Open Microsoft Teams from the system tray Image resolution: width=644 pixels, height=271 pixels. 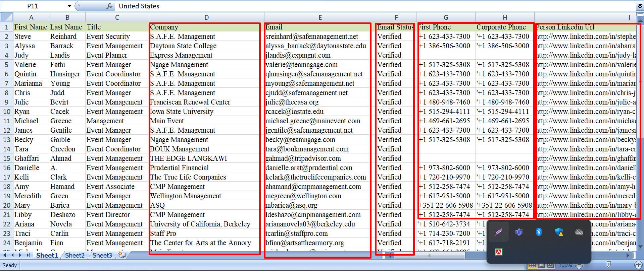[519, 232]
